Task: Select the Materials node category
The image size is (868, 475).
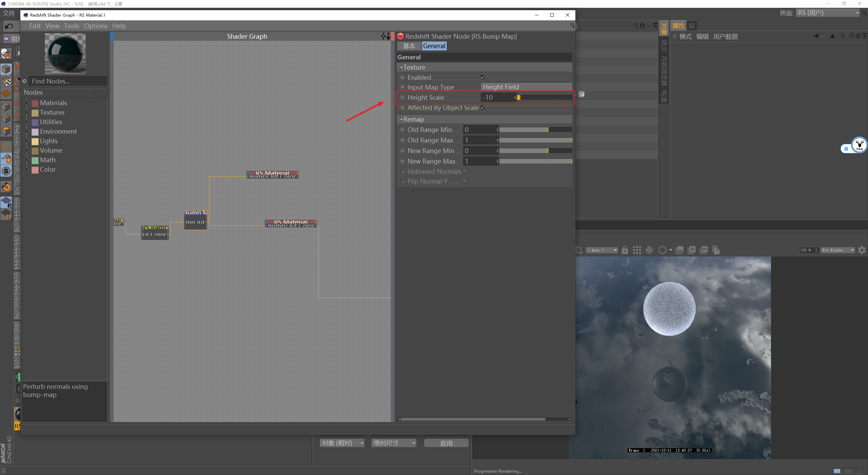Action: click(53, 103)
